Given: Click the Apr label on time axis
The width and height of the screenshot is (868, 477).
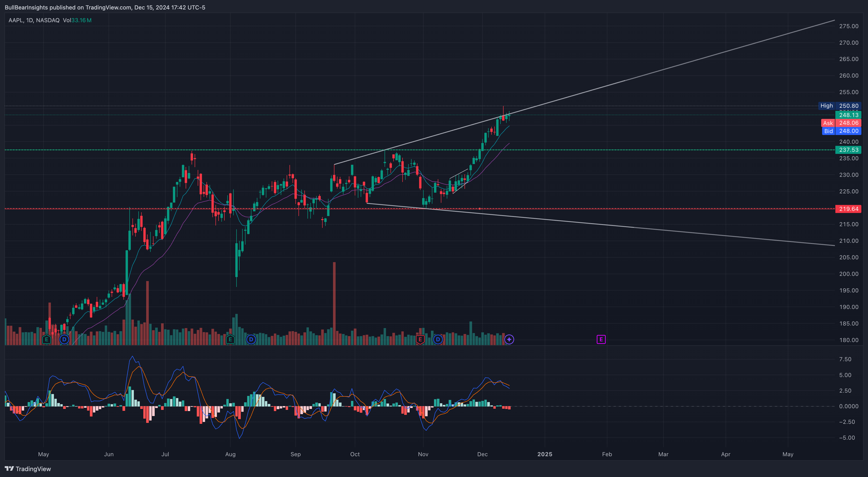Looking at the screenshot, I should click(726, 454).
